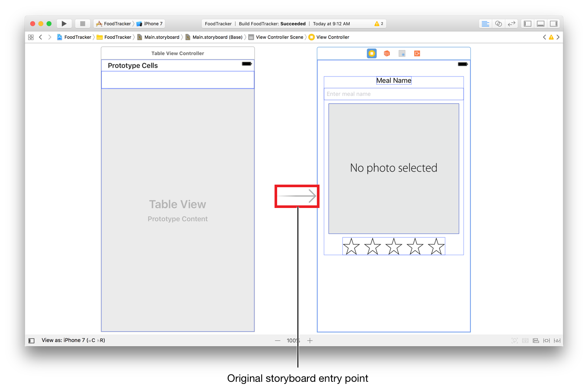Select the View Controller dock icon

pos(372,54)
